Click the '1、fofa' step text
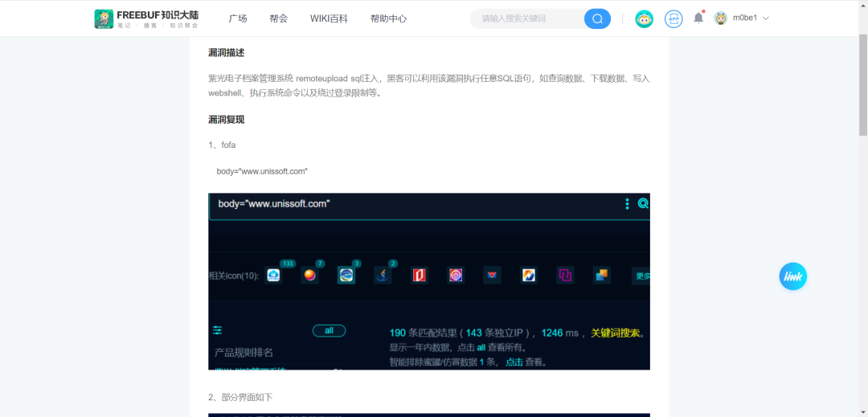 (x=222, y=145)
